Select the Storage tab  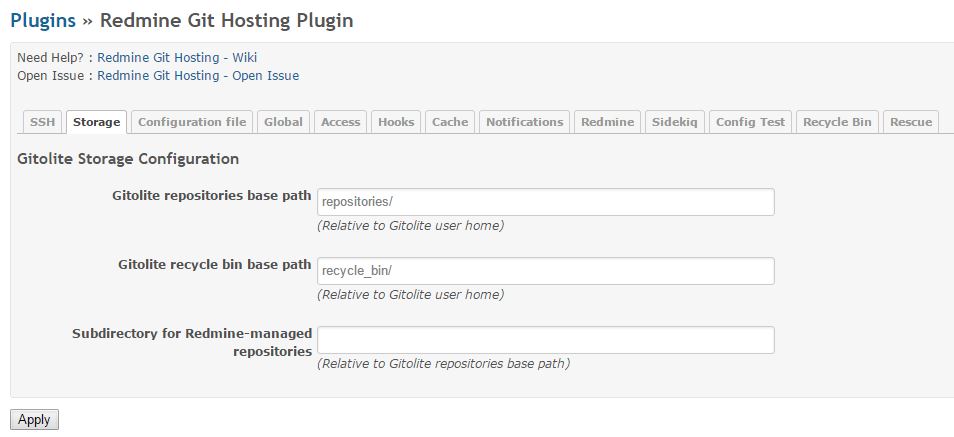click(97, 122)
